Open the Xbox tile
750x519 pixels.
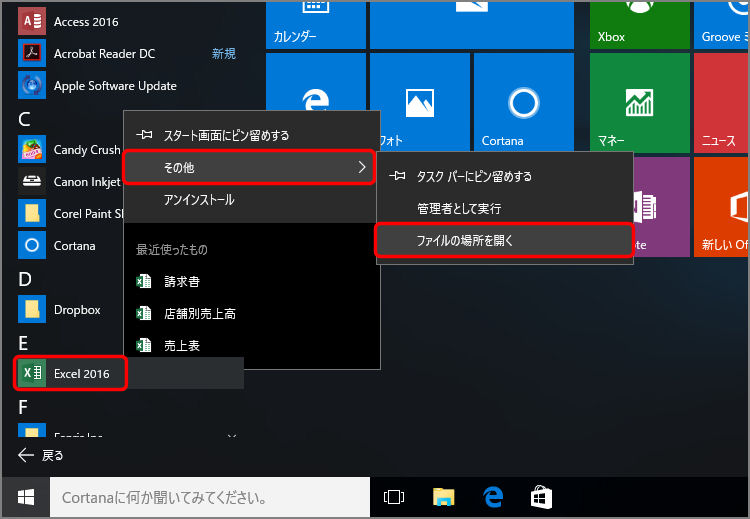[640, 24]
